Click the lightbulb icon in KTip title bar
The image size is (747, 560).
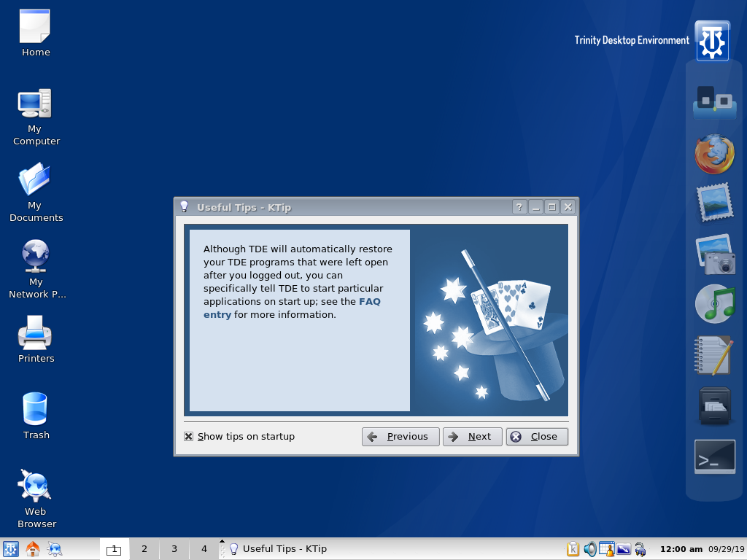tap(185, 206)
